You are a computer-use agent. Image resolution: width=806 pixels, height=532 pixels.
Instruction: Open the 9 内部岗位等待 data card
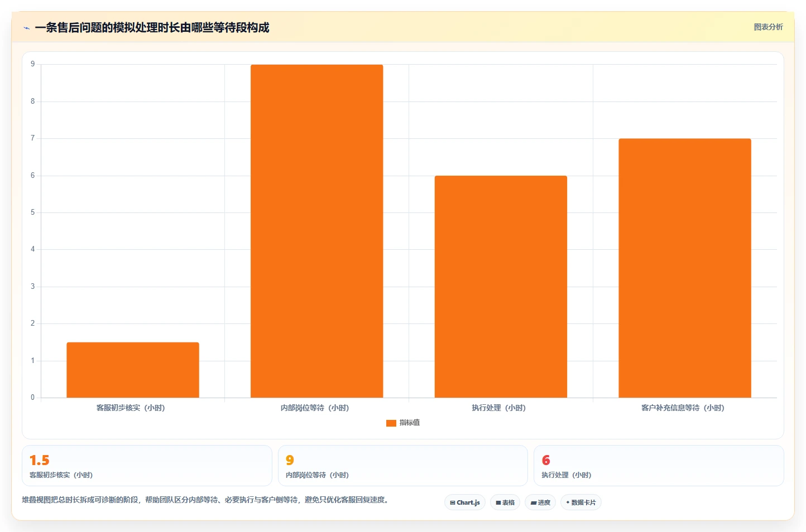(x=402, y=466)
